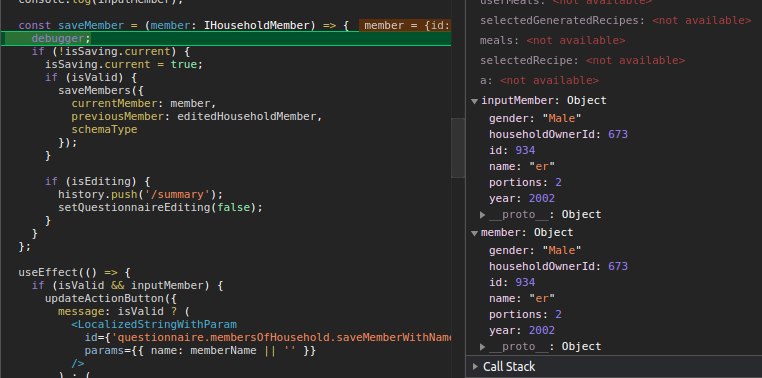Select name "er" under inputMember

(522, 166)
